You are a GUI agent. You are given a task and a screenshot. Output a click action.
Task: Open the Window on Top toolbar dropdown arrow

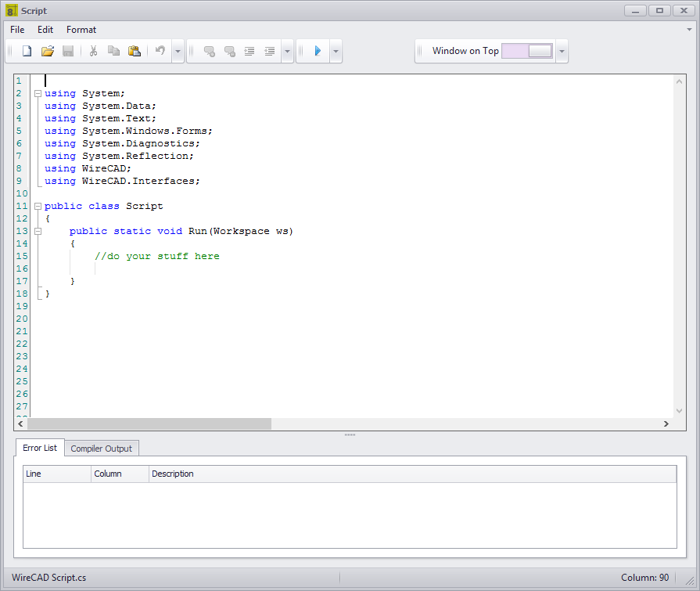[562, 52]
